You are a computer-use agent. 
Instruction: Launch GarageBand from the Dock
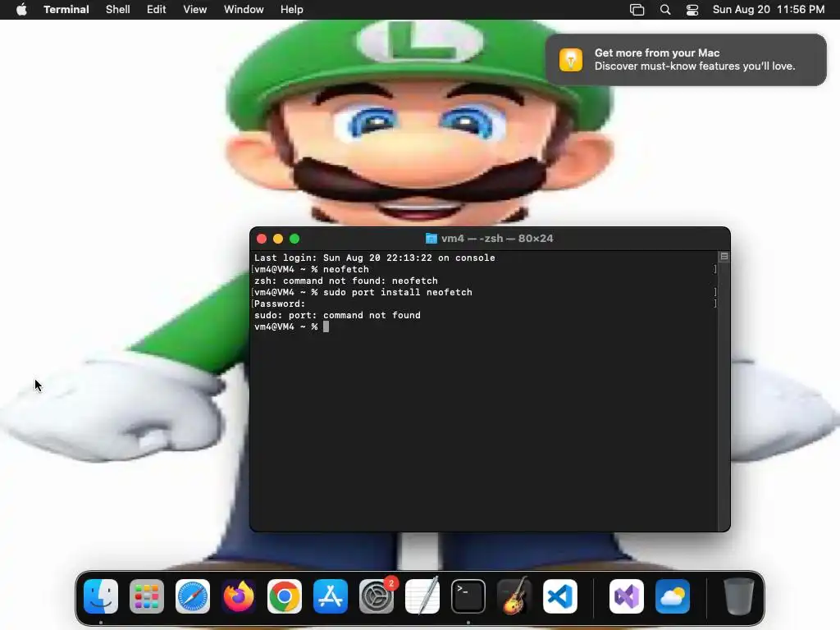[514, 596]
